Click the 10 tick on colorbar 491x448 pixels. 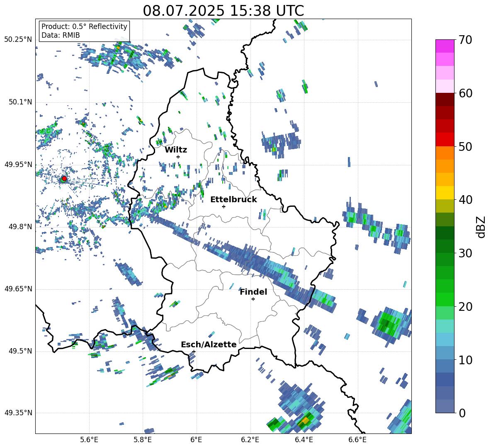(466, 360)
